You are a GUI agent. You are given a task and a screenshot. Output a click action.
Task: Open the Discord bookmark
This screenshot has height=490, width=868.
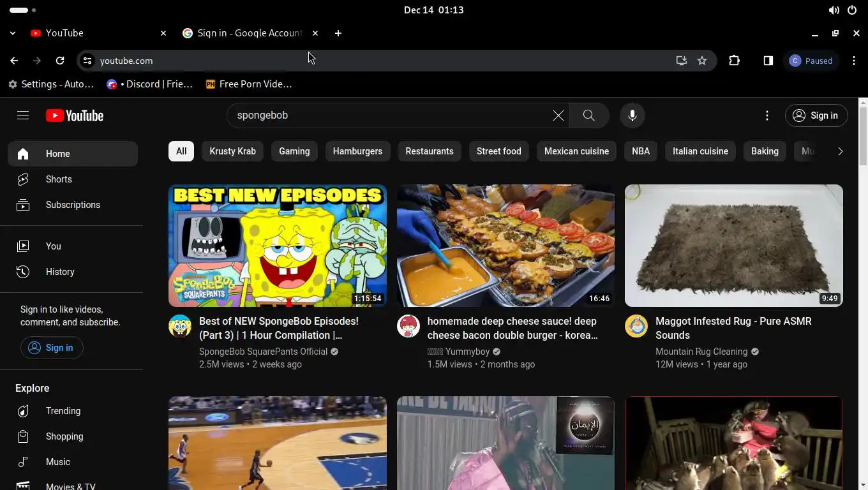coord(150,84)
